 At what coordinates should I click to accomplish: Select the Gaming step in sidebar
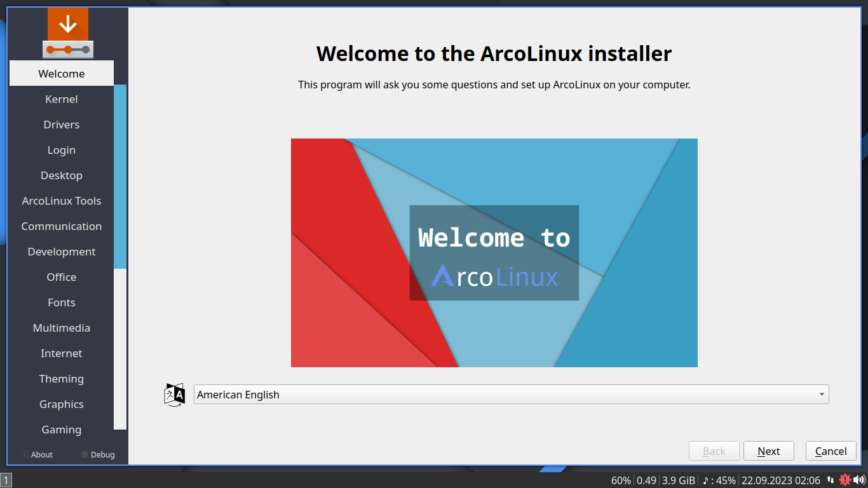pyautogui.click(x=62, y=430)
